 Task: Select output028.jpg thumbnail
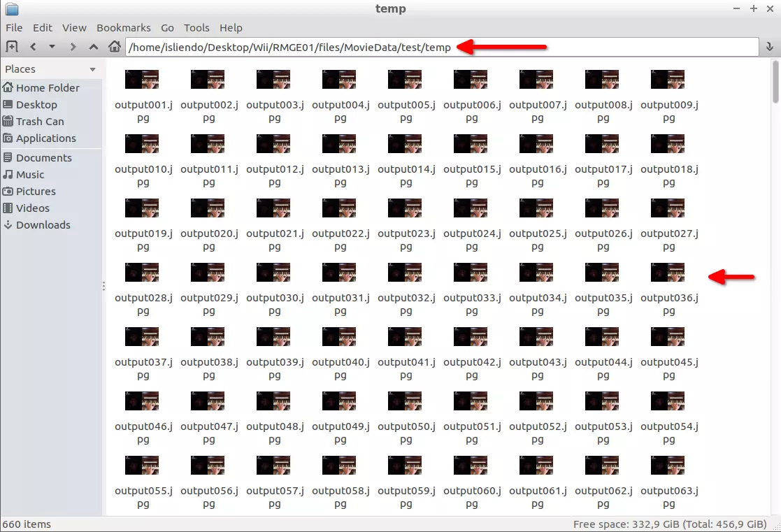click(x=142, y=272)
